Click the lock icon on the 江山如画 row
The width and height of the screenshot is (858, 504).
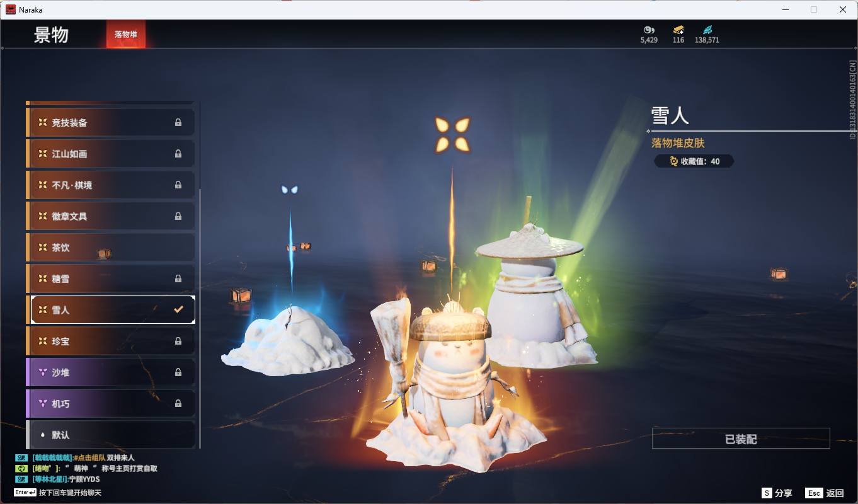[178, 154]
